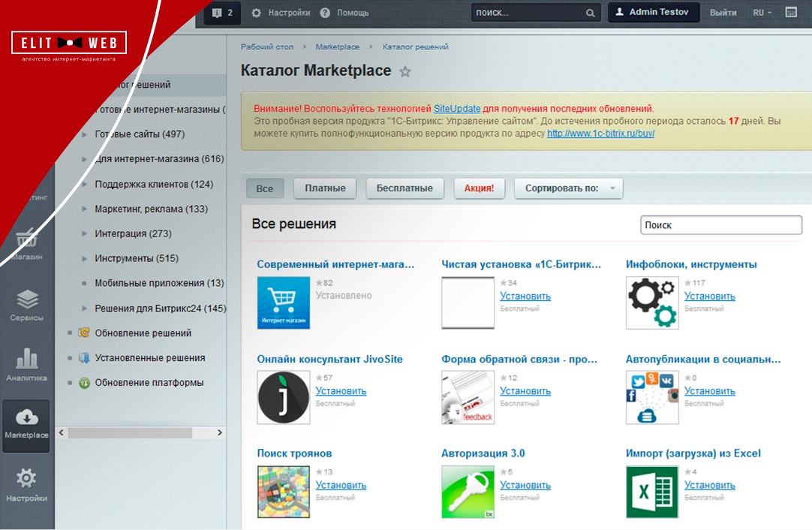Add page to favorites with star icon

pos(405,71)
